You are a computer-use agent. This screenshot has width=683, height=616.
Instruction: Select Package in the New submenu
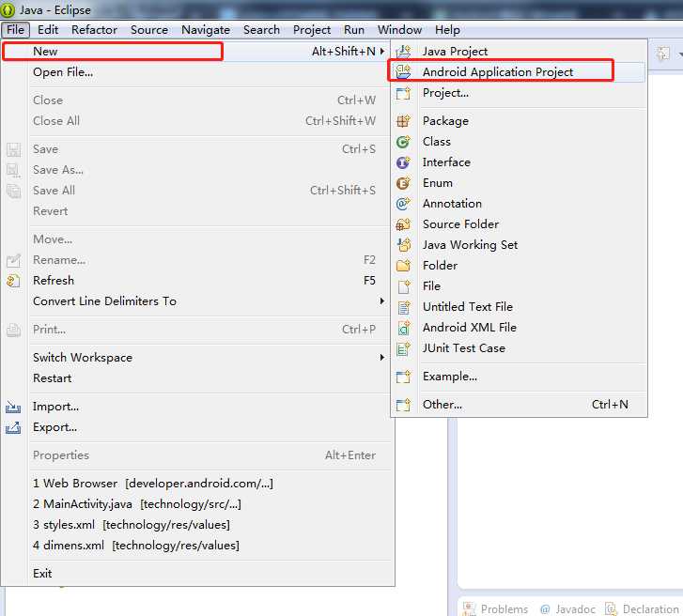(519, 121)
